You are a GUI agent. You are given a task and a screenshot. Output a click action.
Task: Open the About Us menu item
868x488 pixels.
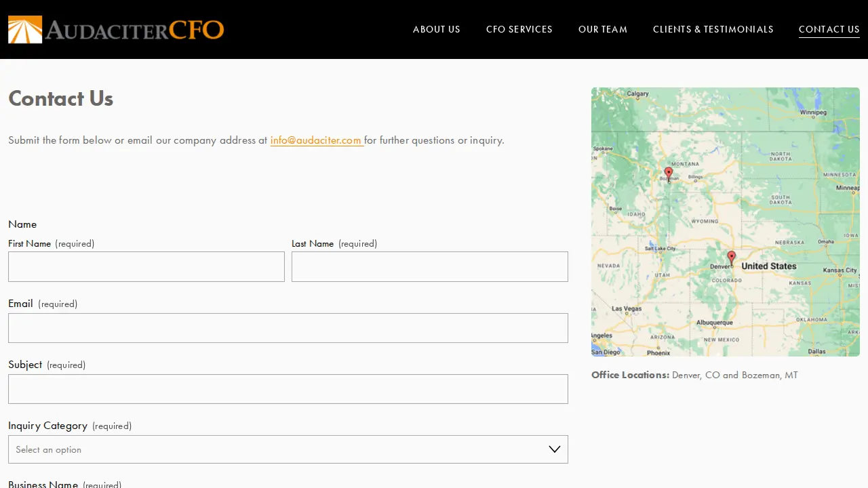[x=437, y=29]
